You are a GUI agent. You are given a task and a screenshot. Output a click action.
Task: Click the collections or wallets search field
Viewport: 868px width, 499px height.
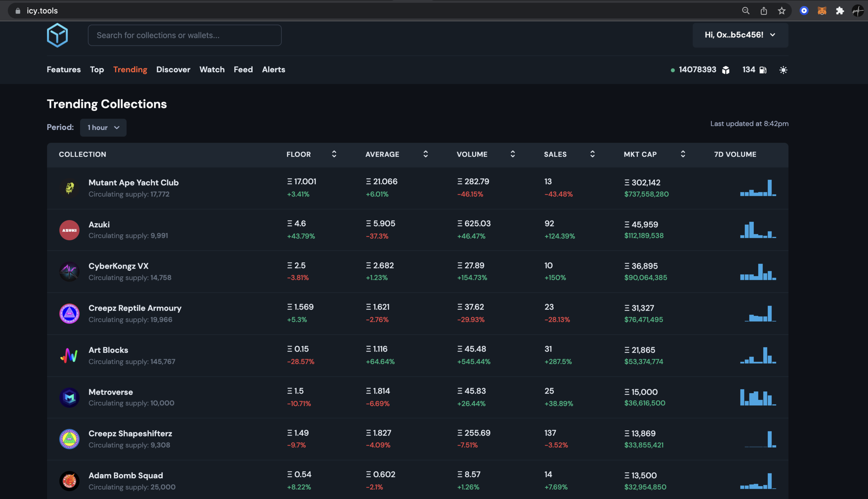[x=185, y=35]
